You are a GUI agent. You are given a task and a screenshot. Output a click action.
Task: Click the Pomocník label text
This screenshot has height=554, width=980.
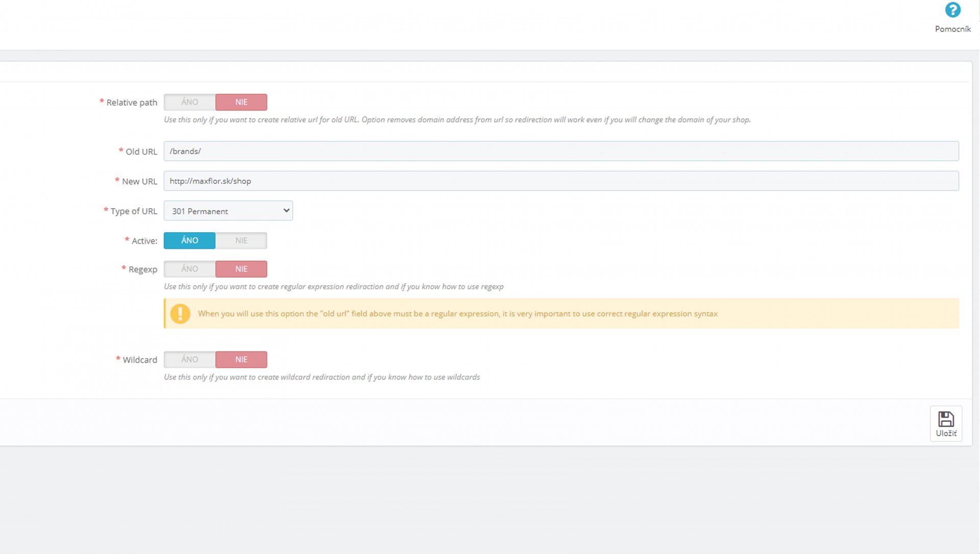click(952, 29)
